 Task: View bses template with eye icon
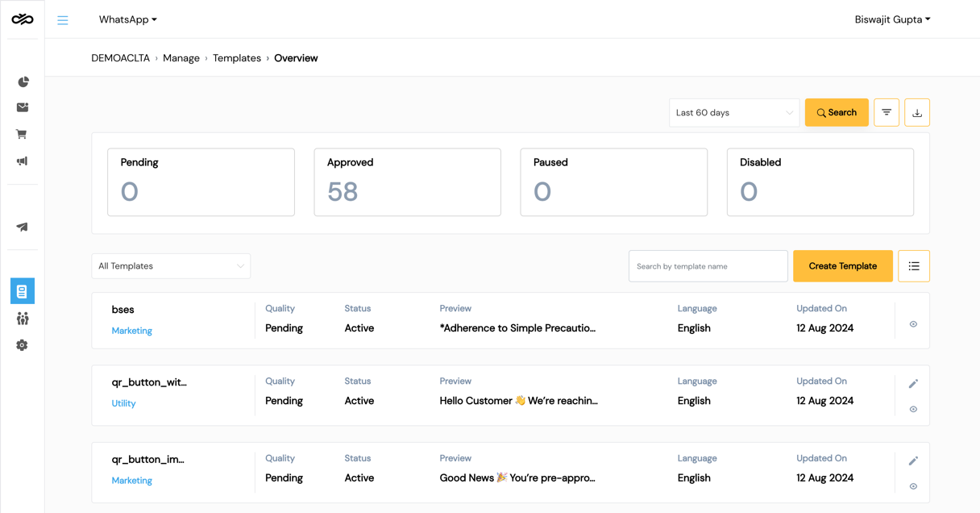coord(913,324)
